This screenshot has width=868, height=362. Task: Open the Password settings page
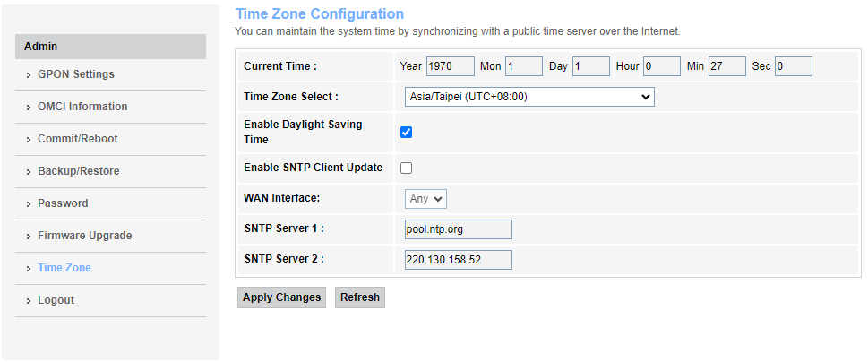coord(62,203)
